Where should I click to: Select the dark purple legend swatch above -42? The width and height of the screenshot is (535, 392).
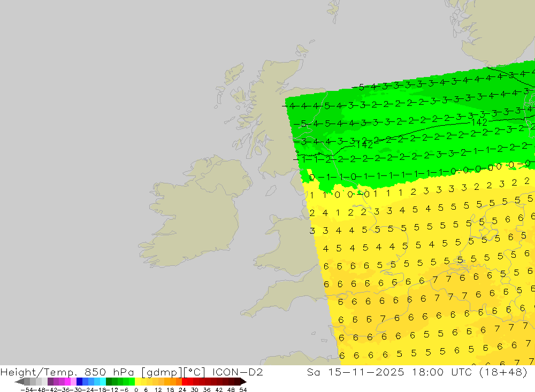pos(50,382)
